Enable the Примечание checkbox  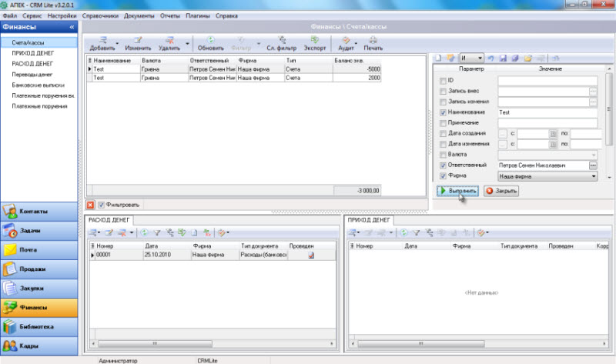point(444,123)
